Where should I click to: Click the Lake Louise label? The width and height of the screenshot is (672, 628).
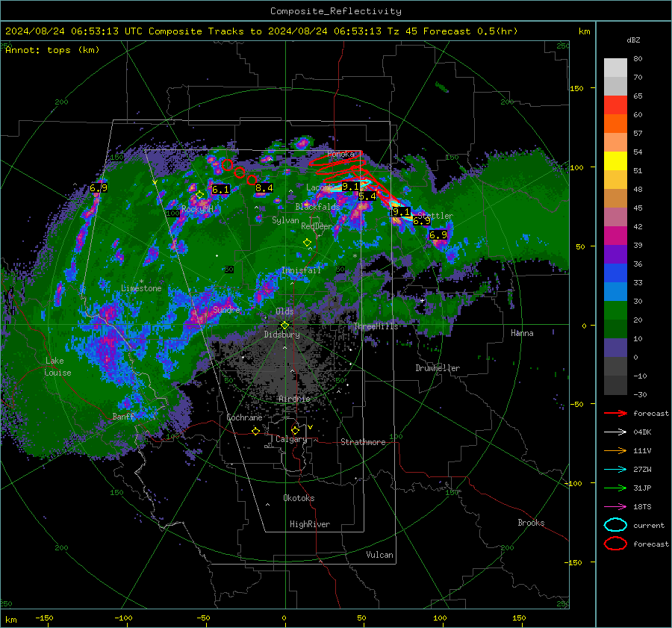[57, 367]
